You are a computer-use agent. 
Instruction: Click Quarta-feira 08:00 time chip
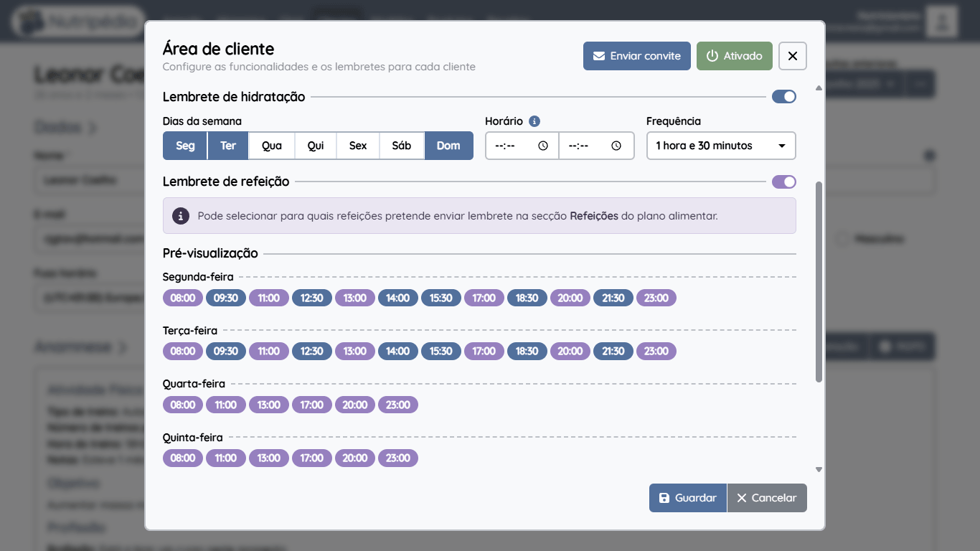(x=183, y=405)
